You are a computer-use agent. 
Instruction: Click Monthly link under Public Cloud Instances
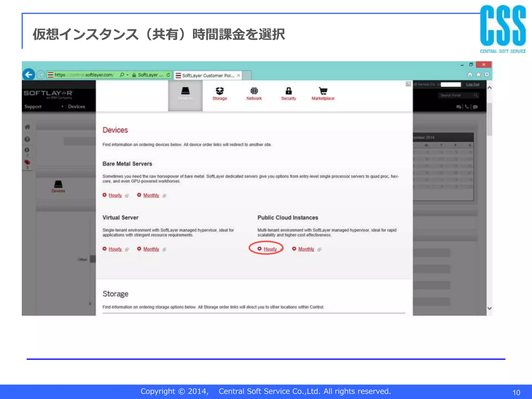point(306,249)
